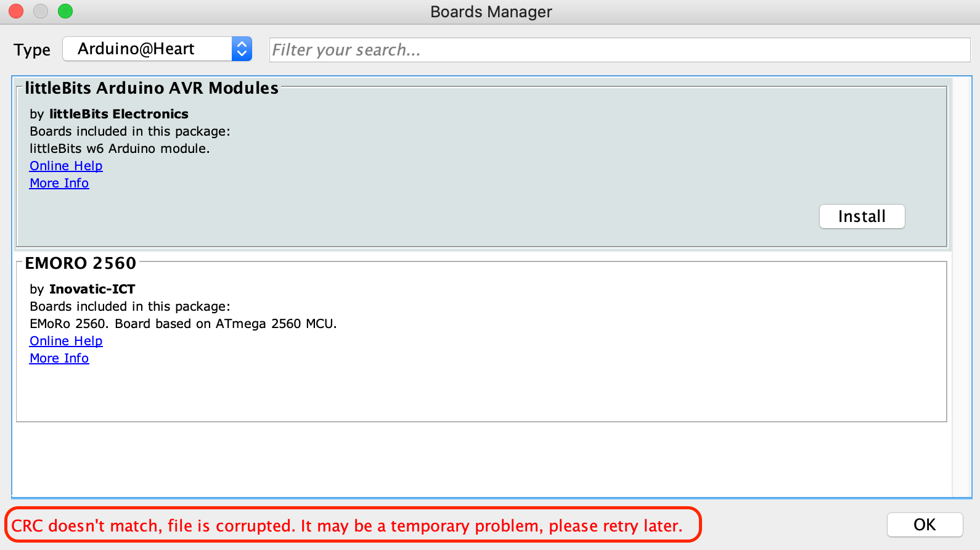Click the blue up-down arrows of Type selector

[242, 49]
